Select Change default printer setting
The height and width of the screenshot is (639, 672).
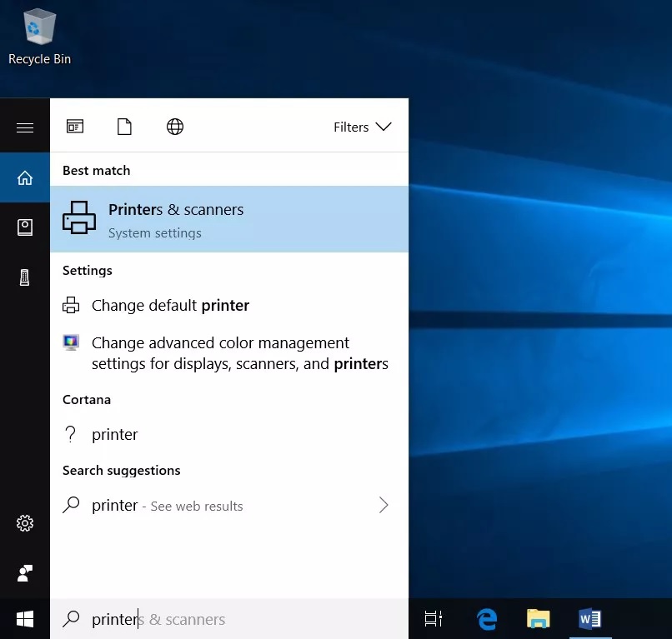pyautogui.click(x=170, y=306)
